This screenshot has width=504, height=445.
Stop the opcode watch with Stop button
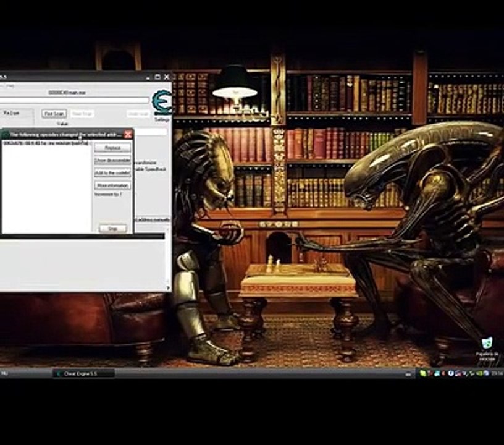click(x=113, y=229)
